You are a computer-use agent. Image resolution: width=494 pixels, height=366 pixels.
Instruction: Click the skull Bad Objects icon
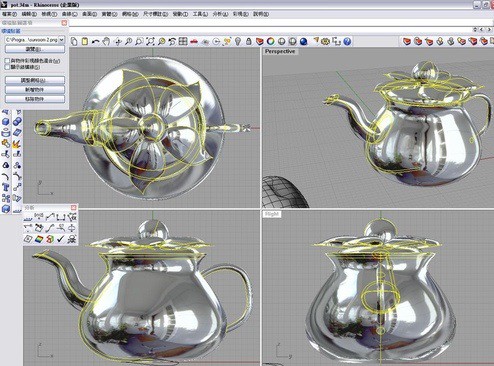click(72, 239)
